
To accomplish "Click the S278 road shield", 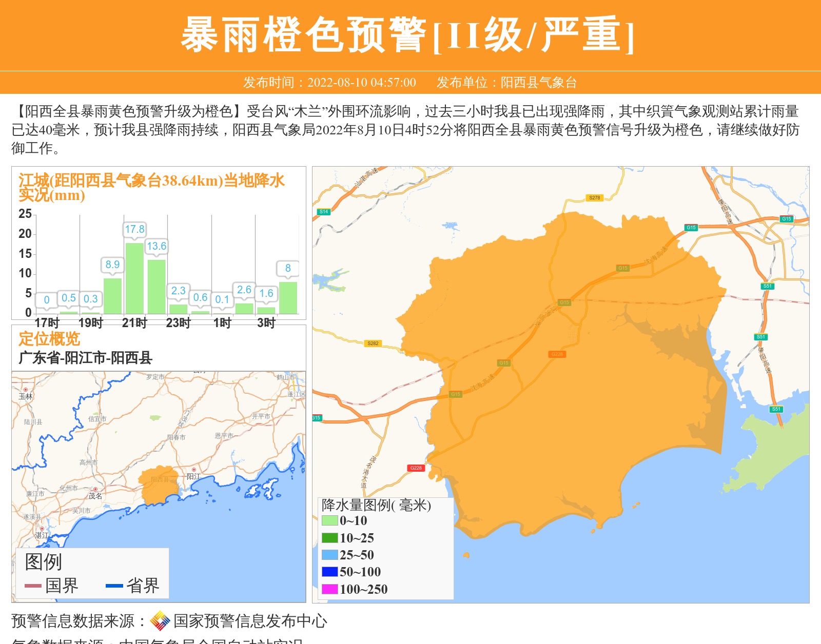I will pos(594,198).
